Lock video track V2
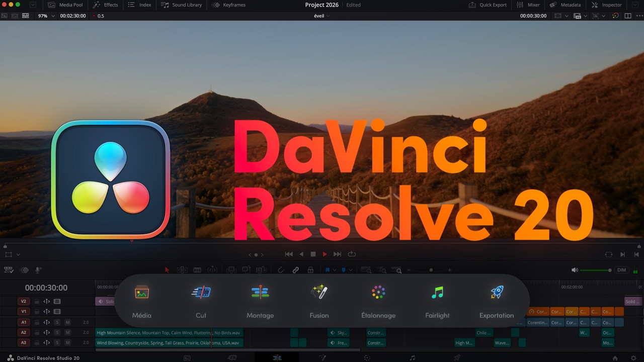This screenshot has height=362, width=644. 37,301
